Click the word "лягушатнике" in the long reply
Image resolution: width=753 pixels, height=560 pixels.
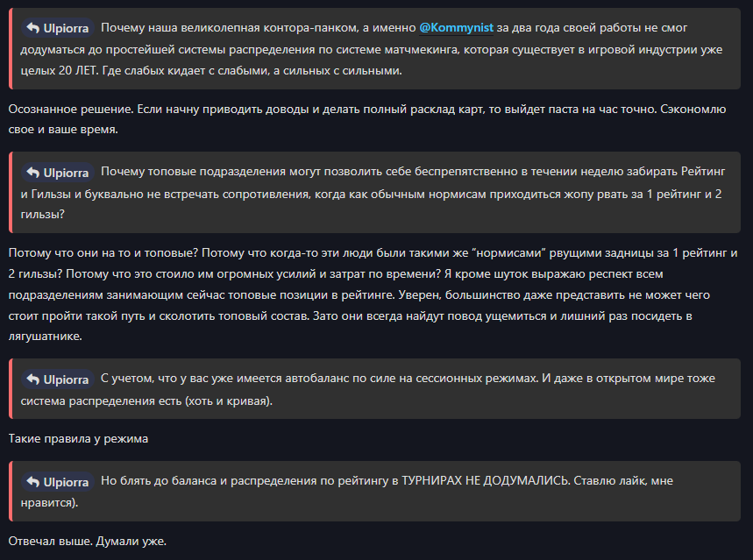44,337
